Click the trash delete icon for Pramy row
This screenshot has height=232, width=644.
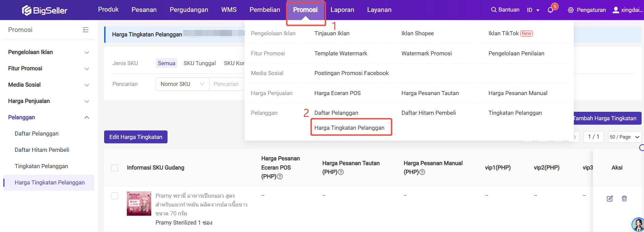point(624,199)
